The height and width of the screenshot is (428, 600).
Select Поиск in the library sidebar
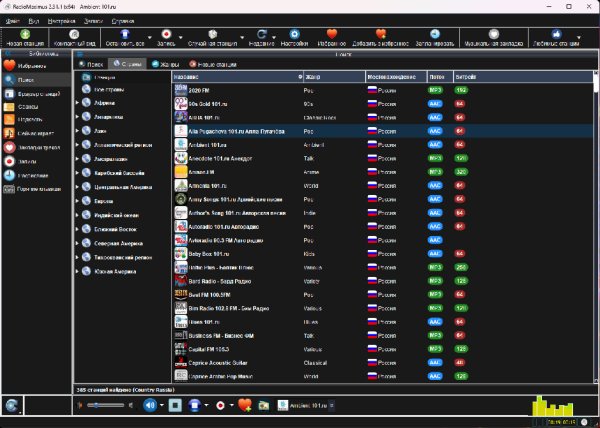pos(36,80)
